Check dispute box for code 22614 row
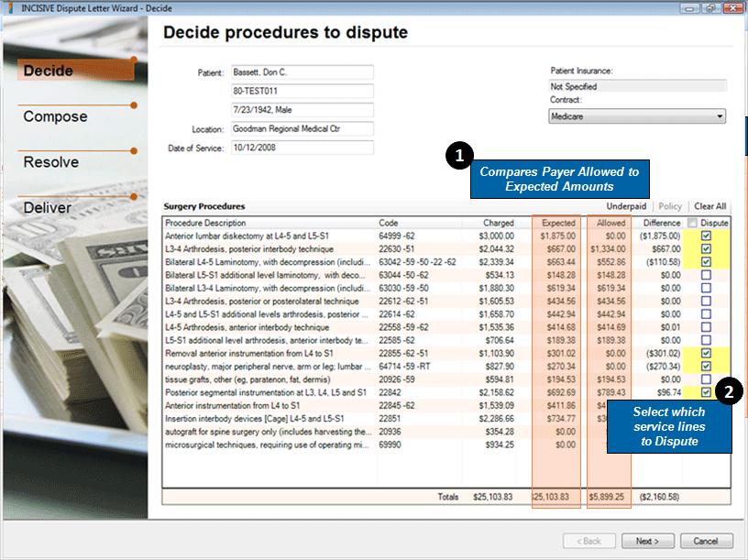The height and width of the screenshot is (560, 748). [706, 313]
